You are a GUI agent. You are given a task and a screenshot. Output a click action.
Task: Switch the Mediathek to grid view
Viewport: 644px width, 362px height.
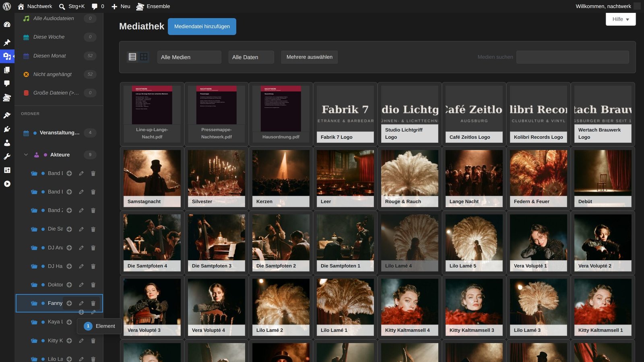(x=144, y=57)
